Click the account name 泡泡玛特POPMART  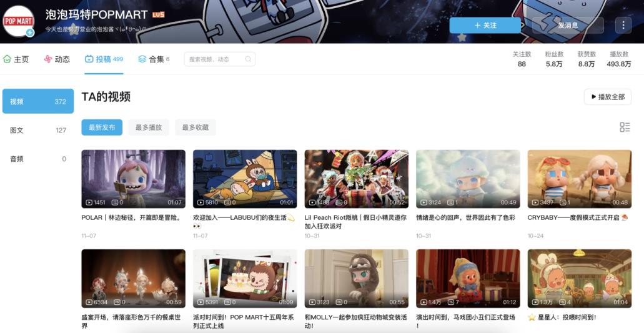click(97, 15)
